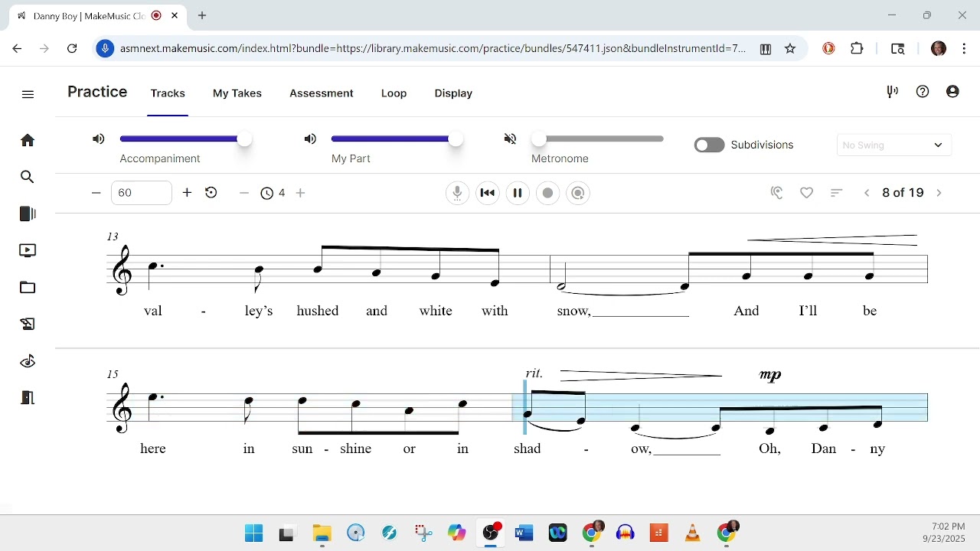Bookmark this page with the star
The height and width of the screenshot is (551, 980).
coord(790,48)
